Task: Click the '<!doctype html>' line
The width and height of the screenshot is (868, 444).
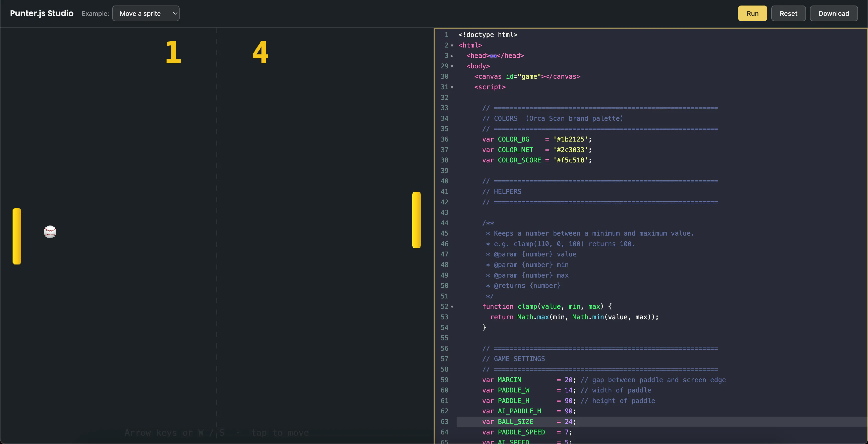Action: [x=487, y=35]
